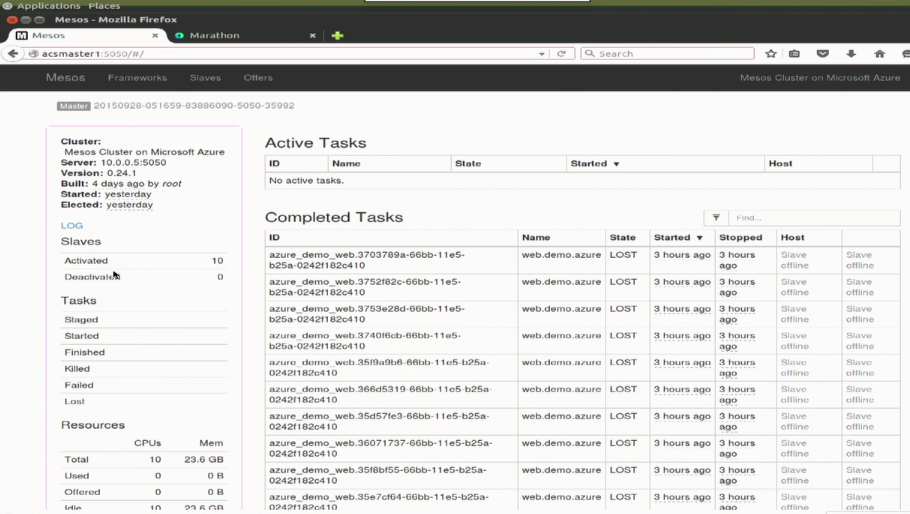910x514 pixels.
Task: Open the Frameworks navigation item
Action: coord(137,77)
